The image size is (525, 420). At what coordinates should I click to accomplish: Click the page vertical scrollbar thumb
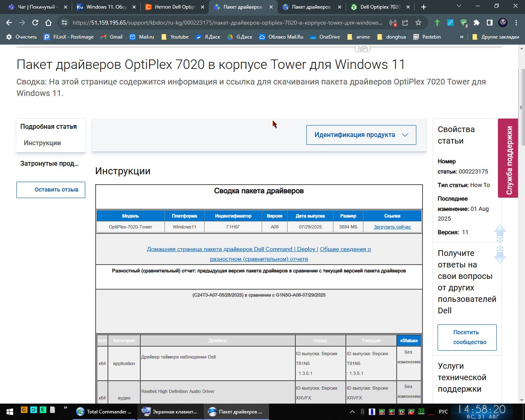pyautogui.click(x=522, y=107)
